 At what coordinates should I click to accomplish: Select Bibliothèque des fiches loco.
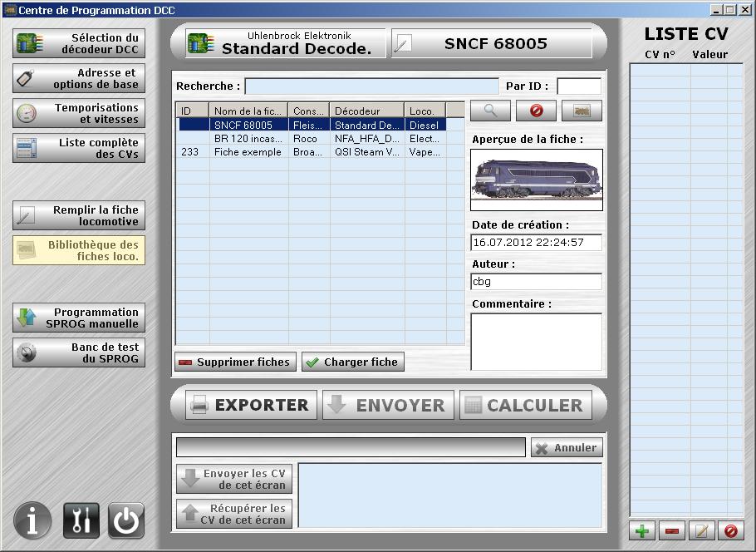pos(79,250)
